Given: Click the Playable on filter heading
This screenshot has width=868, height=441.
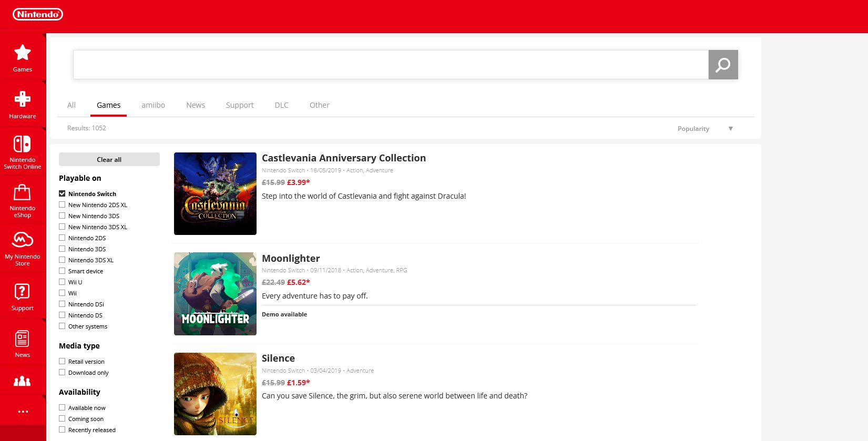Looking at the screenshot, I should point(80,178).
